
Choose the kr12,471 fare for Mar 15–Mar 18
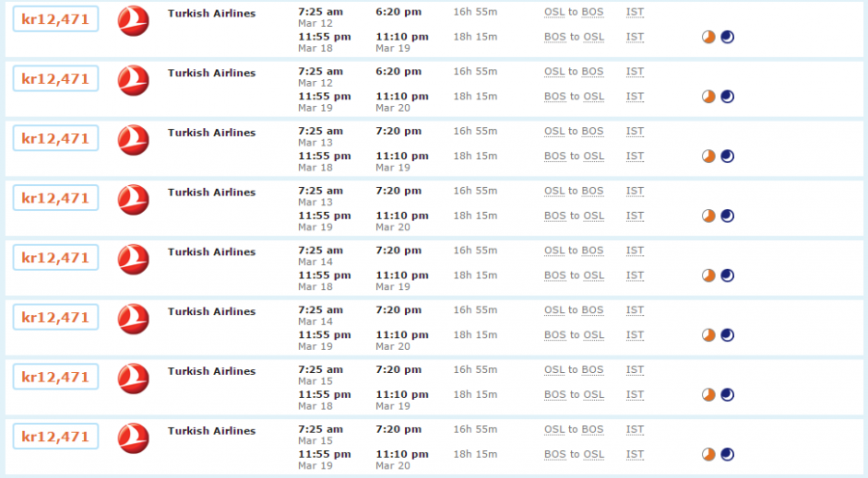(55, 378)
